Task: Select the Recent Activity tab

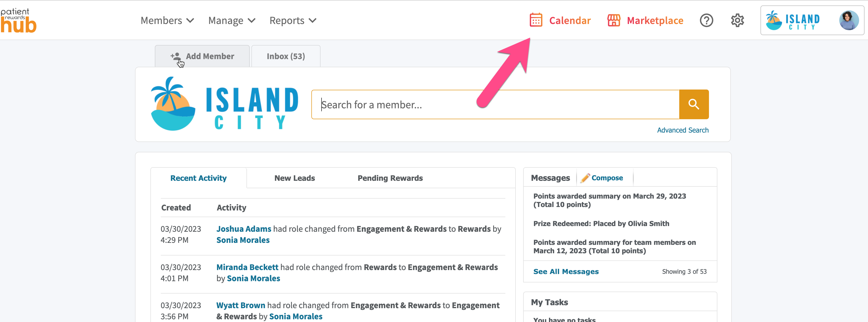Action: [x=198, y=178]
